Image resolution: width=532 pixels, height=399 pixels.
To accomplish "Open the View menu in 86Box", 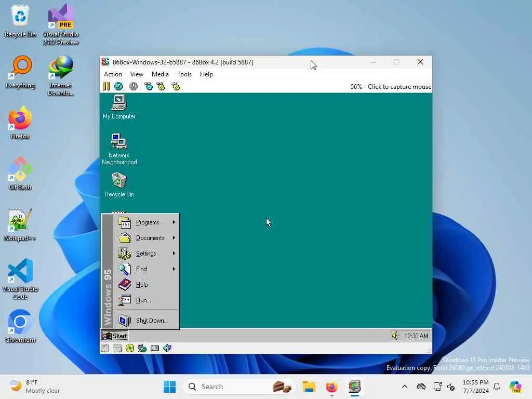I will pyautogui.click(x=137, y=74).
